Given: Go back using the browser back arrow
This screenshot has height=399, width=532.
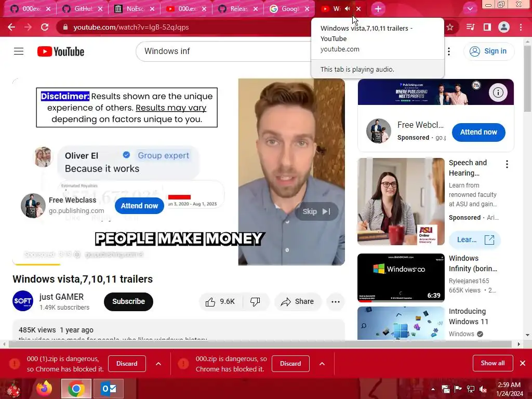Looking at the screenshot, I should pyautogui.click(x=11, y=27).
